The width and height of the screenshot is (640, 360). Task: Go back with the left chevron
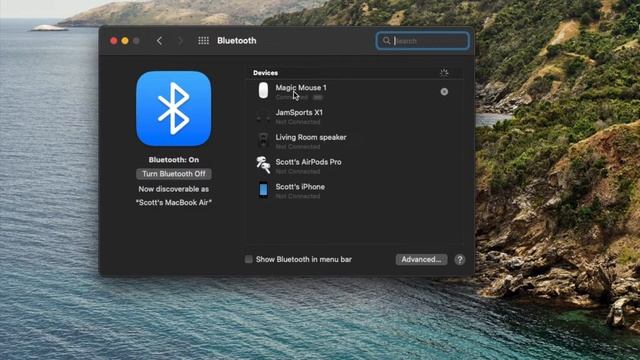[159, 41]
